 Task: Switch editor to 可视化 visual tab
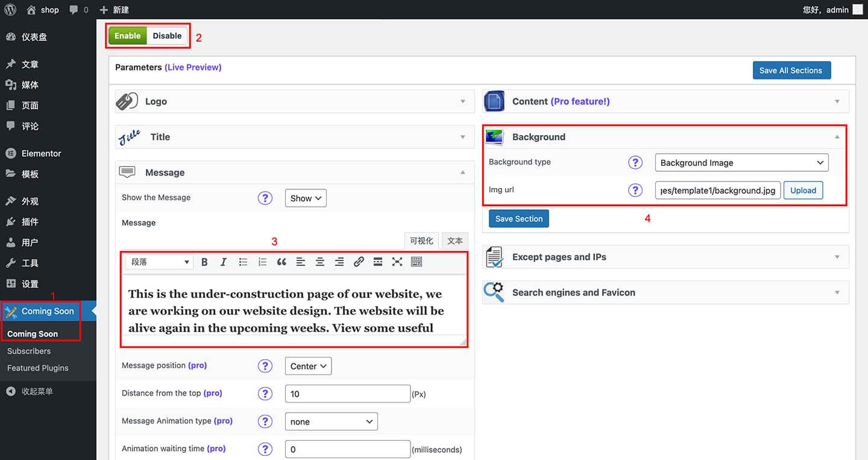point(421,241)
